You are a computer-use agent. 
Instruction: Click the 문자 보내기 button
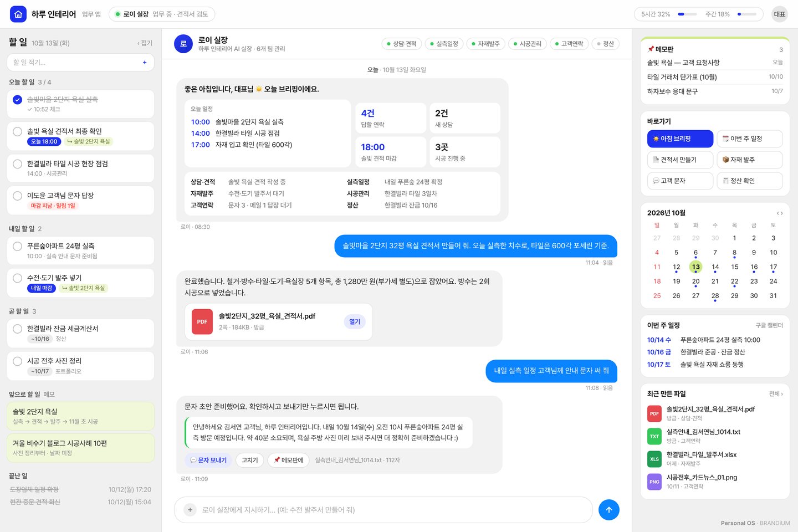[208, 461]
